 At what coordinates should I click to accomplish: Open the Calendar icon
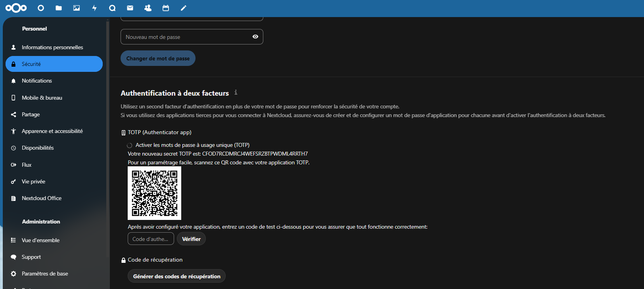point(166,8)
